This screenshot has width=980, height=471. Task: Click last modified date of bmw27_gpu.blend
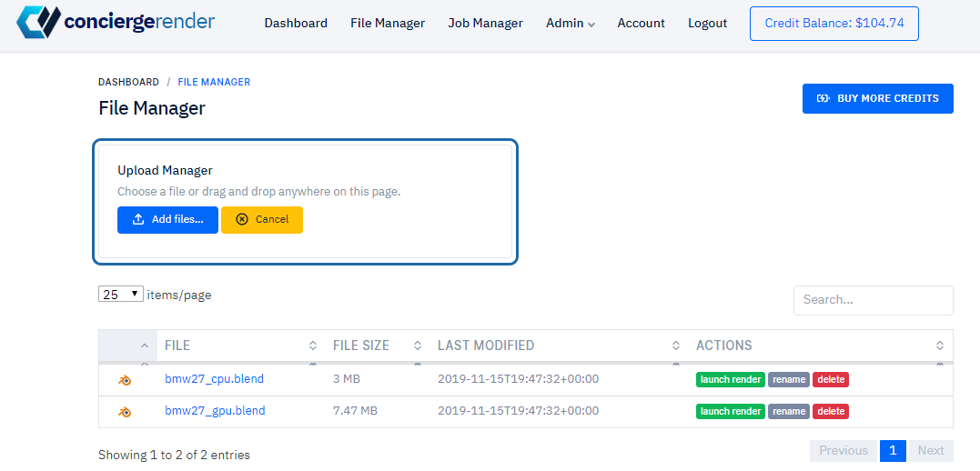click(518, 410)
